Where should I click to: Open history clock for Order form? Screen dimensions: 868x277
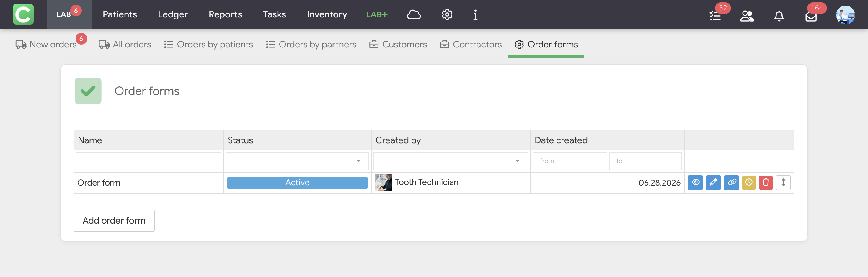pyautogui.click(x=749, y=183)
